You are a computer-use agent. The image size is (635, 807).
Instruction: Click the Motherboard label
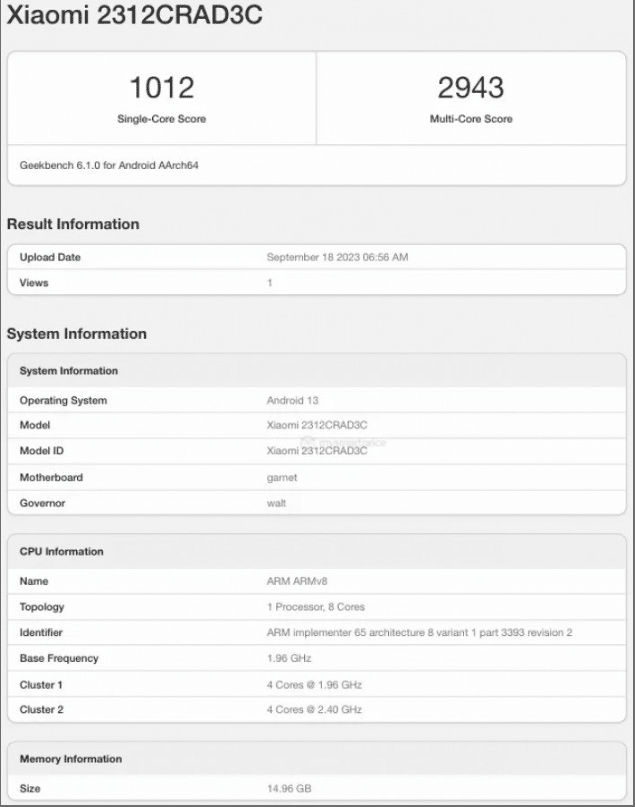pyautogui.click(x=51, y=478)
